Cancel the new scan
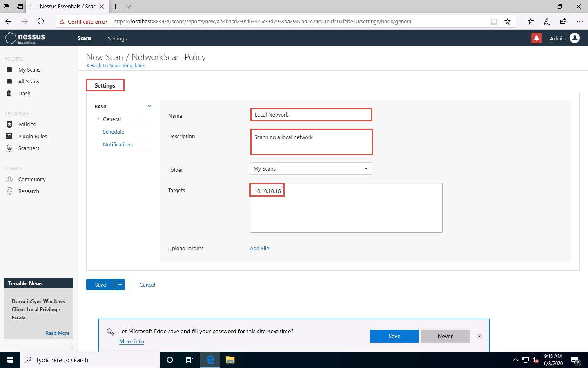Screen dimensions: 588x368 [x=147, y=285]
